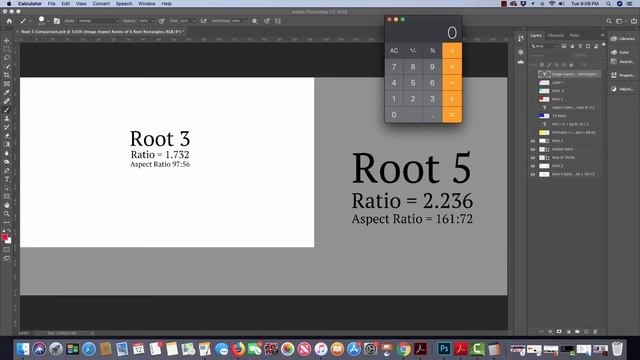Open the Color panel
This screenshot has width=640, height=360.
click(x=620, y=52)
